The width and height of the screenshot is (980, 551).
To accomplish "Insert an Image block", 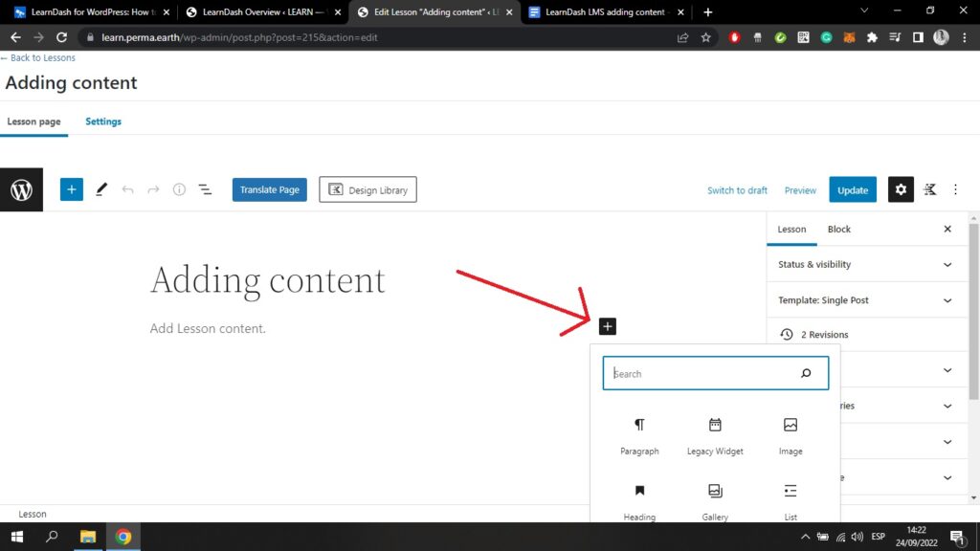I will pos(791,435).
